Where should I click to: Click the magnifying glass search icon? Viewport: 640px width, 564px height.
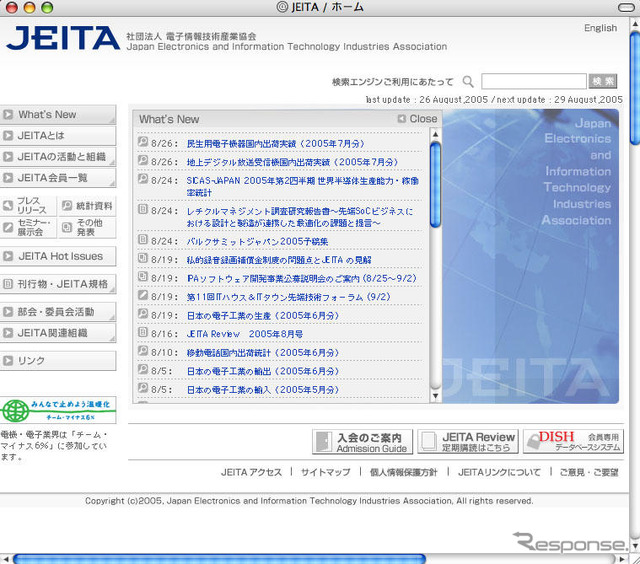[x=468, y=82]
